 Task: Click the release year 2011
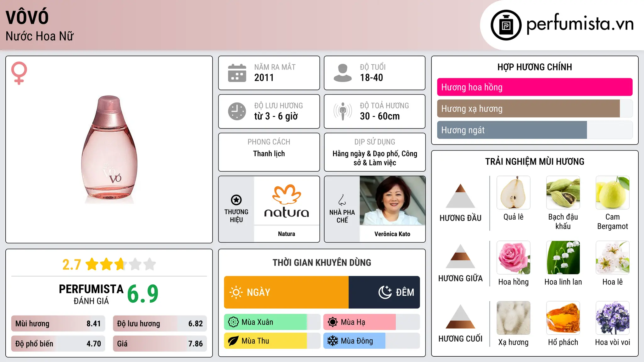click(264, 78)
